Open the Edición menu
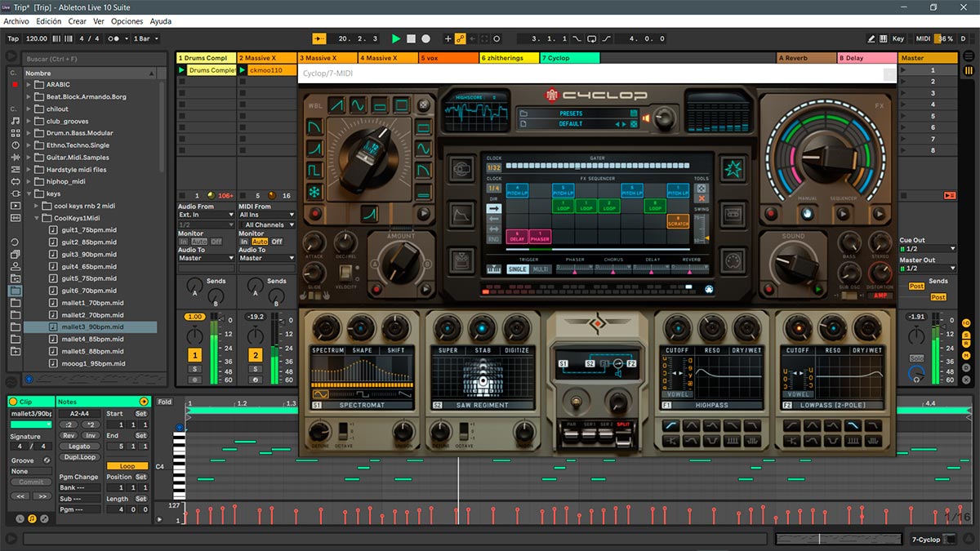The height and width of the screenshot is (551, 980). point(48,21)
